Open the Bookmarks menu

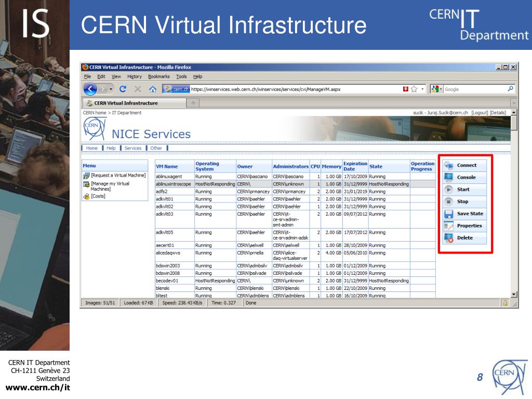(x=159, y=77)
